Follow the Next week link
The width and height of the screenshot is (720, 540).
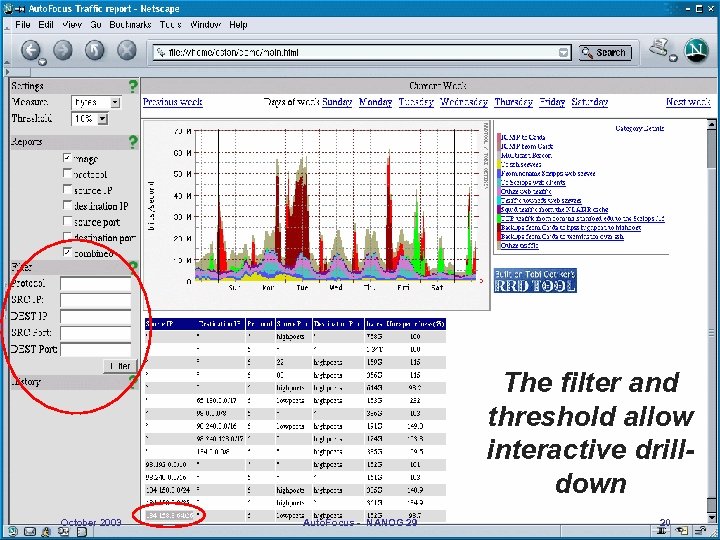688,102
